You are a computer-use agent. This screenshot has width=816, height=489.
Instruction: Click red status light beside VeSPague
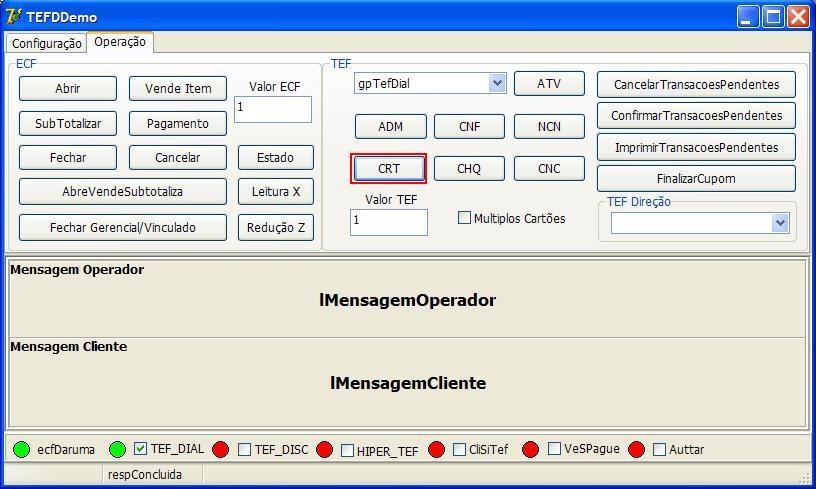tap(530, 449)
